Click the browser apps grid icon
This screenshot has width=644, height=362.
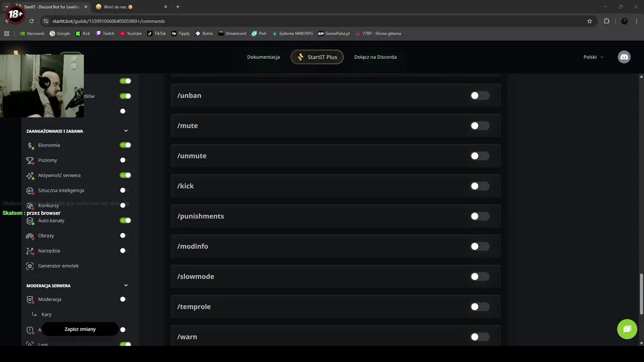click(7, 34)
